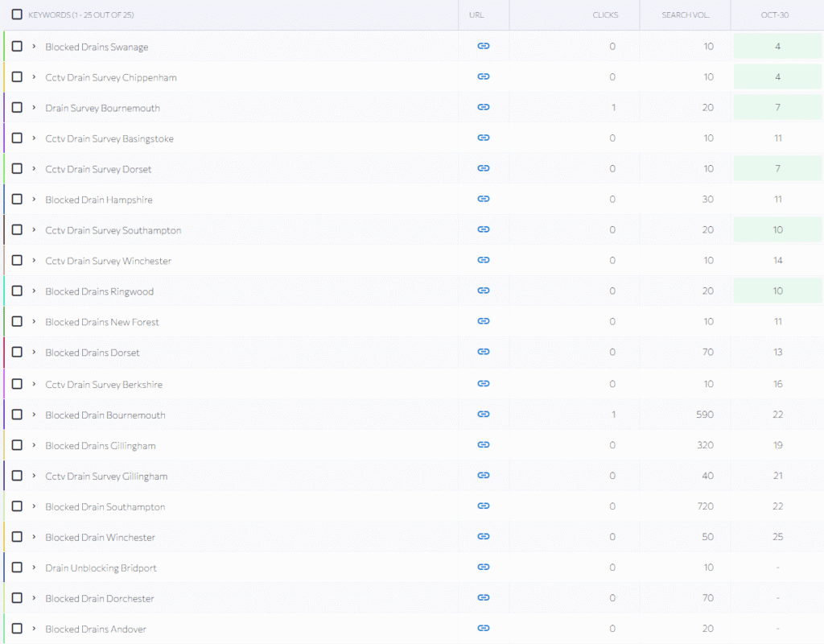The height and width of the screenshot is (644, 824).
Task: Expand the Blocked Drains New Forest row
Action: pos(34,321)
